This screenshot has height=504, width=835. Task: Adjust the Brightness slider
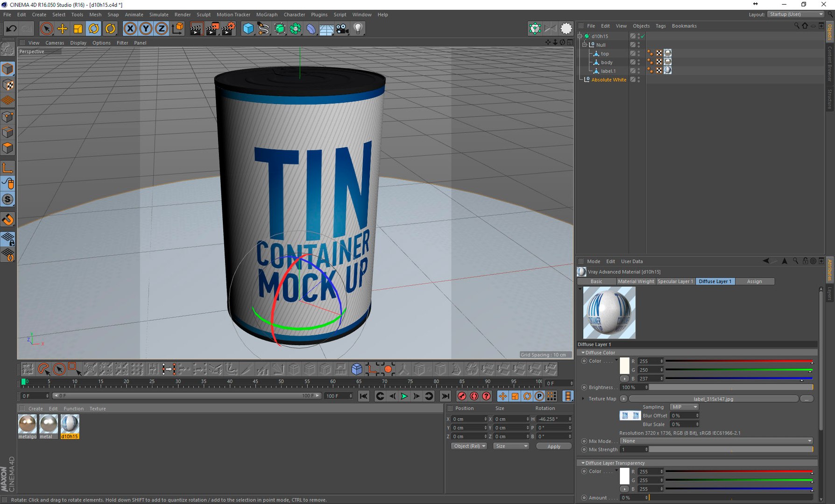point(731,387)
